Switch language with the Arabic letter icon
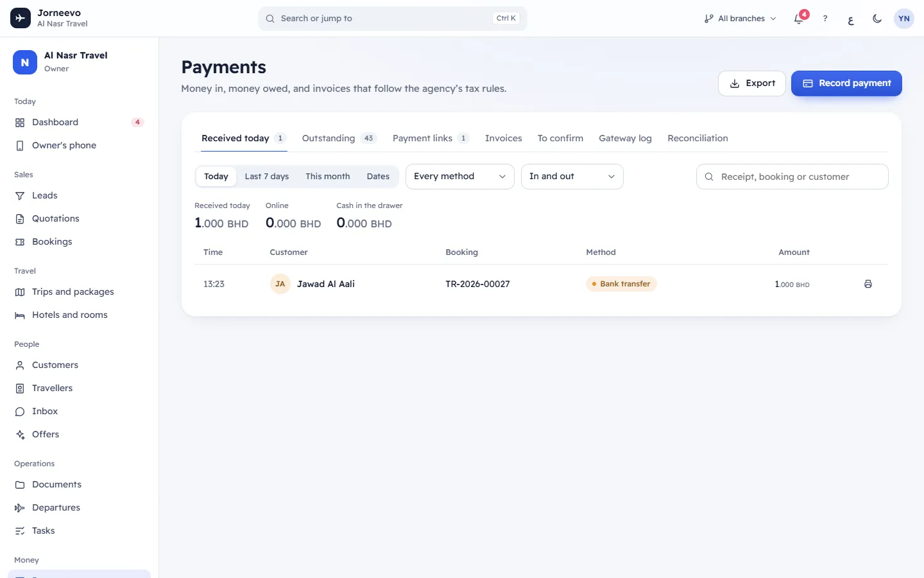 point(851,19)
